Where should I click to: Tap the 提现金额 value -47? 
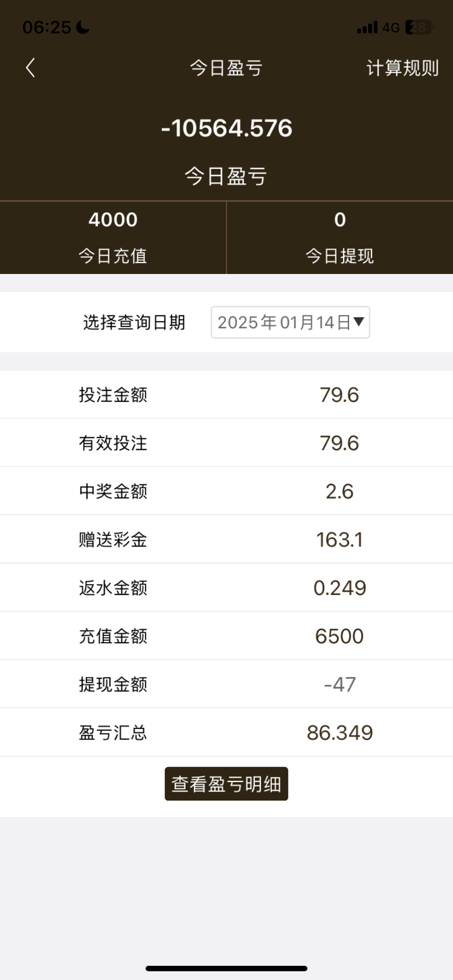339,684
